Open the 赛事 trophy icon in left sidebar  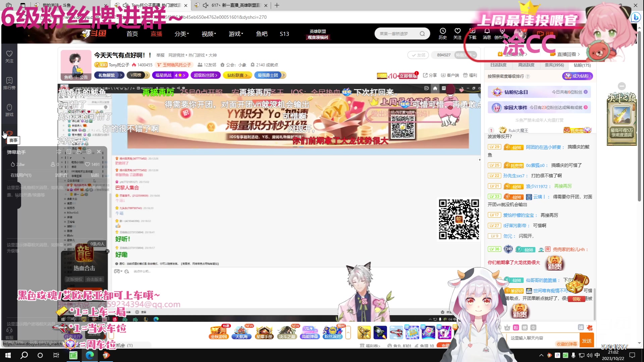click(9, 134)
